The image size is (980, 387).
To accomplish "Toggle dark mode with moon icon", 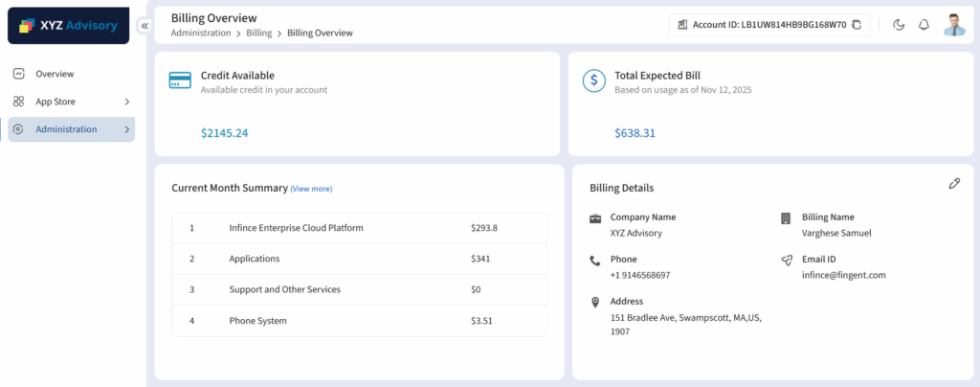I will coord(899,25).
